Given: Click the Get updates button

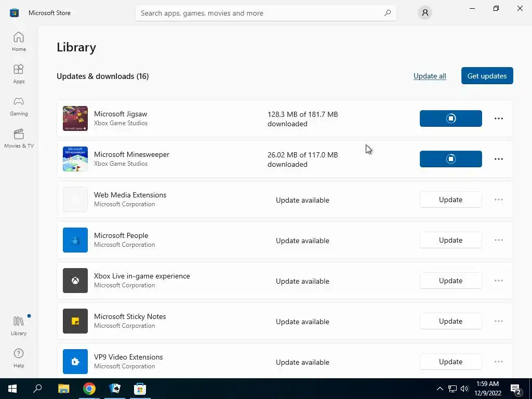Looking at the screenshot, I should 487,76.
